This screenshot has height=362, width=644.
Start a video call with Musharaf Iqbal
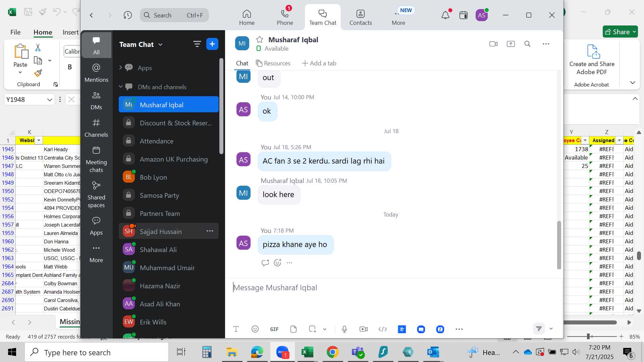click(493, 44)
